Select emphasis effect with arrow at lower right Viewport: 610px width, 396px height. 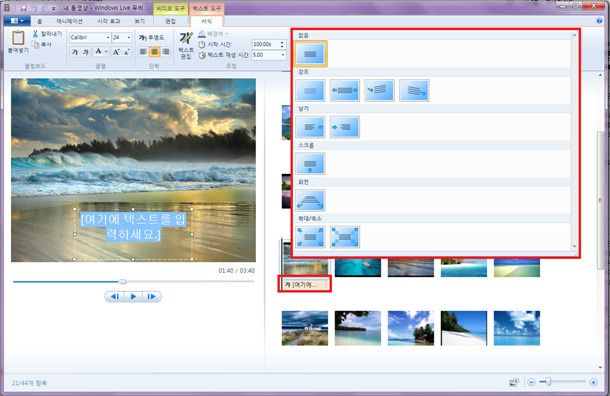pos(414,90)
